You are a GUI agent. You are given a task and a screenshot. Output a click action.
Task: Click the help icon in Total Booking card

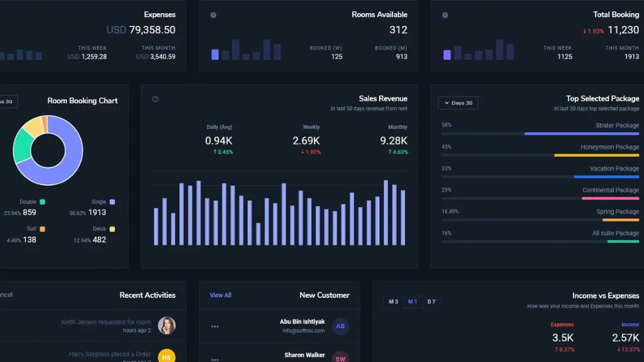pyautogui.click(x=445, y=15)
